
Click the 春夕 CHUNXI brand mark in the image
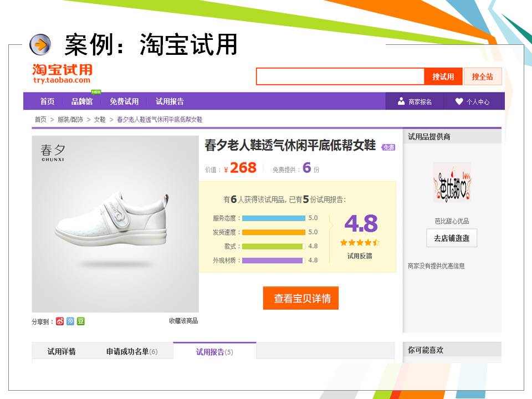pyautogui.click(x=53, y=153)
